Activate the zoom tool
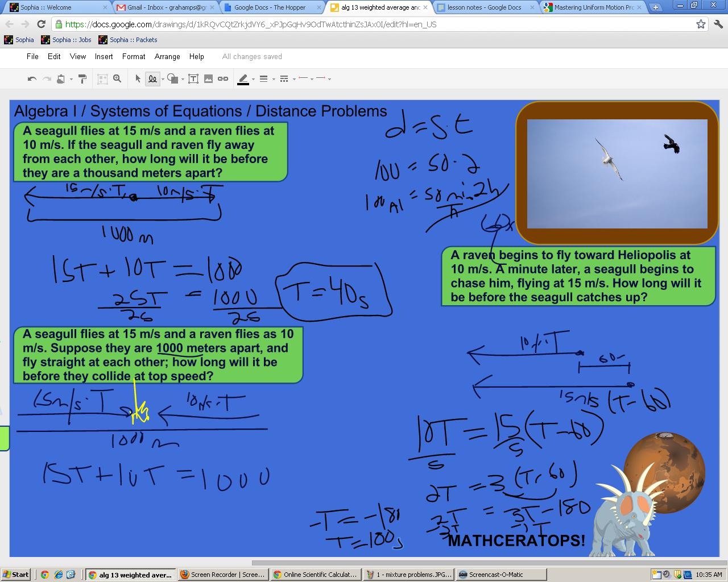Viewport: 728px width, 582px height. click(x=117, y=78)
